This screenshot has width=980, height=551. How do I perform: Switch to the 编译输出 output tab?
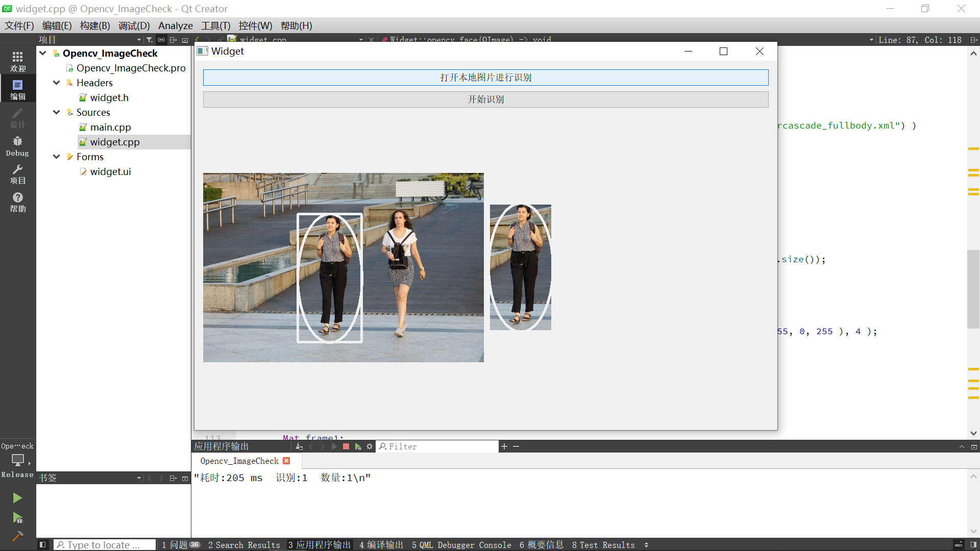tap(381, 545)
